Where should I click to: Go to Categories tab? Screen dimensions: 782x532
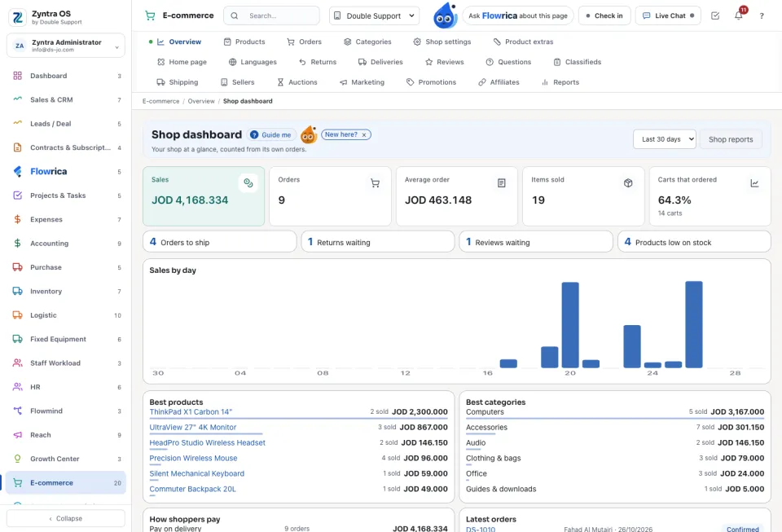pyautogui.click(x=367, y=42)
